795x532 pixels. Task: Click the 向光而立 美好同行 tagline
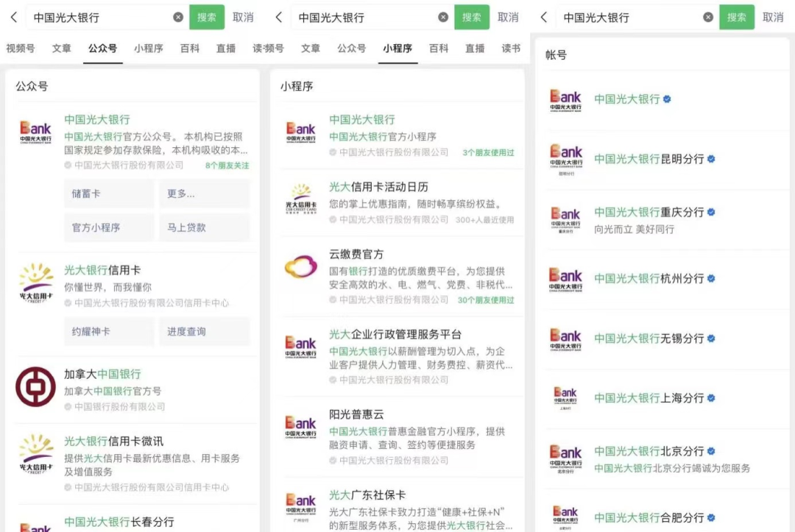tap(635, 230)
